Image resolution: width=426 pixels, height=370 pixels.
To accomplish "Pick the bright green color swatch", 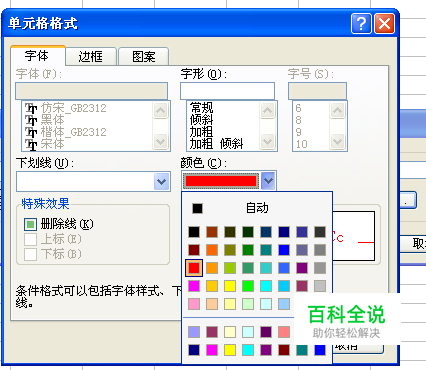I will [x=248, y=286].
